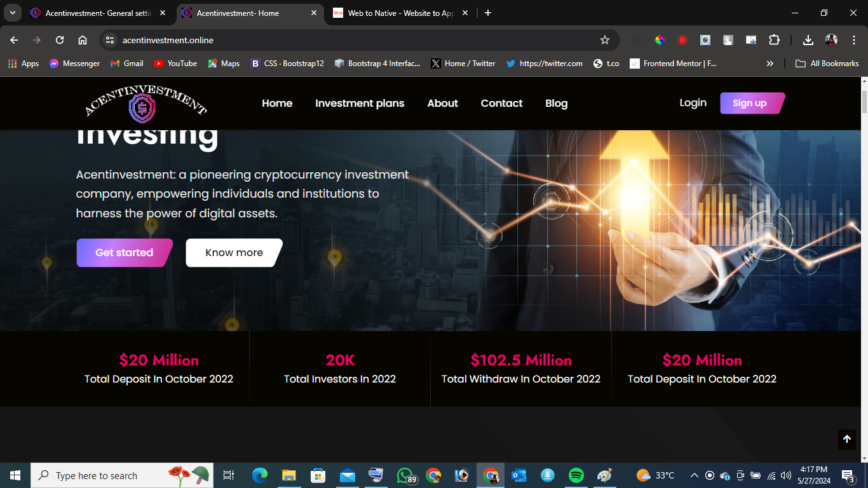Go to browser home page icon
This screenshot has width=868, height=488.
(83, 40)
